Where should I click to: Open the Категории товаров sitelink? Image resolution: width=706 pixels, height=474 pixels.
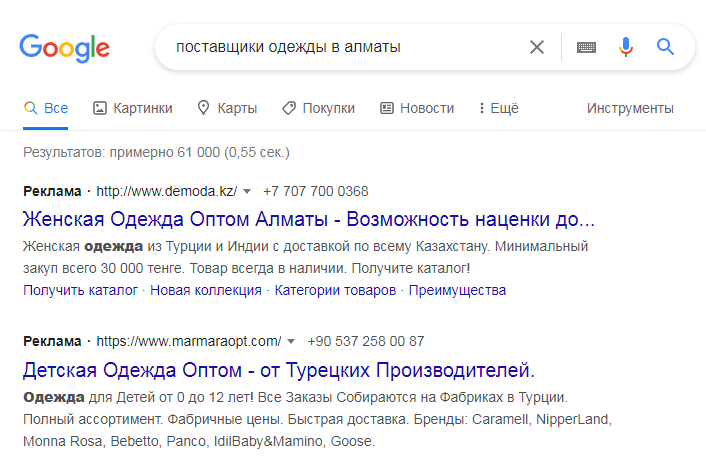point(335,290)
